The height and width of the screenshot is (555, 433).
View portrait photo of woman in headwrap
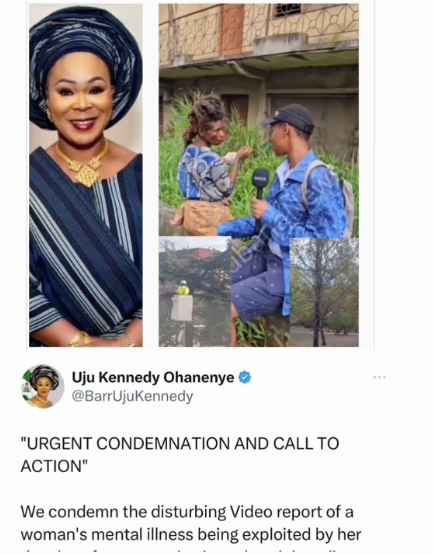[86, 175]
